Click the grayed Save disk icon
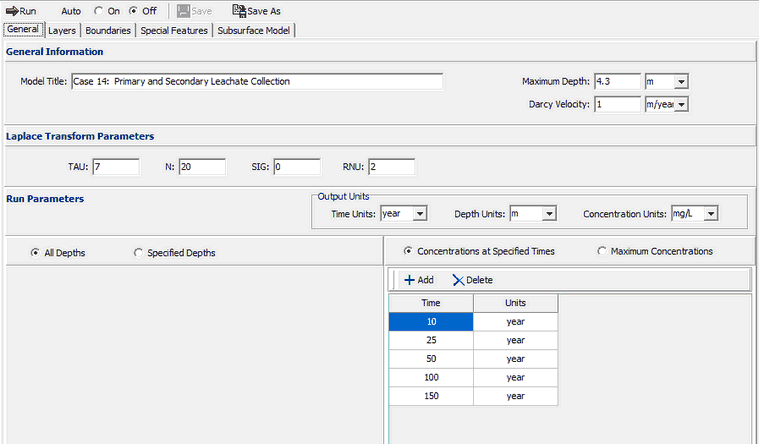 (183, 11)
